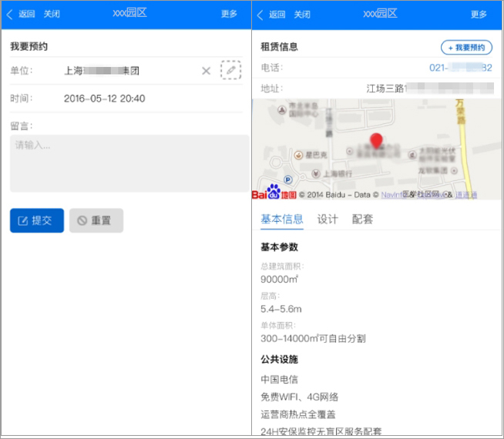This screenshot has height=439, width=504.
Task: Tap the + 我要预约 button
Action: pos(466,48)
